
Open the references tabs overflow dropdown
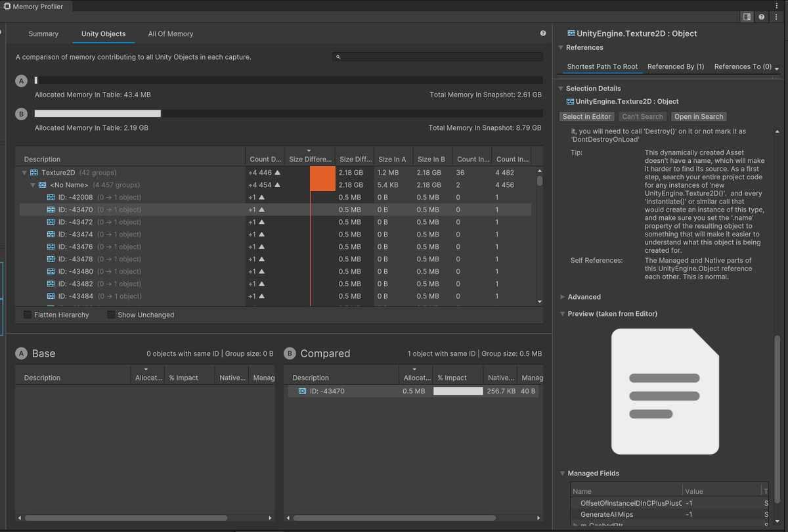point(777,69)
